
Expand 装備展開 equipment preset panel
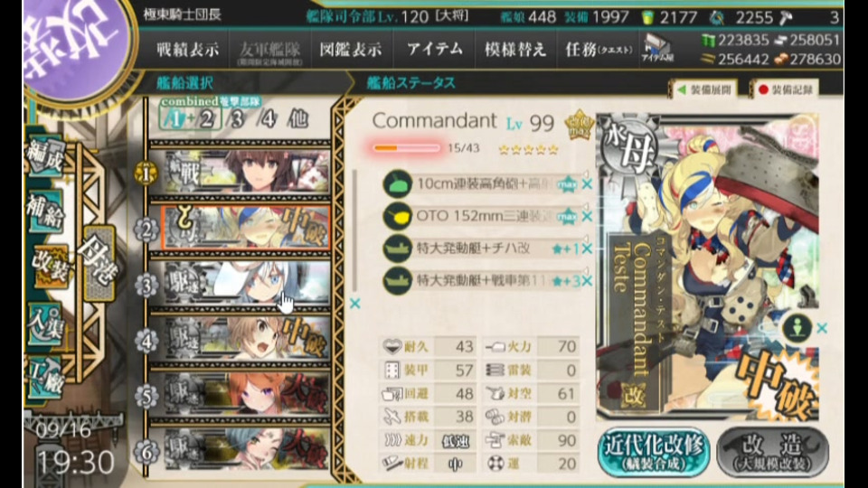pos(704,89)
